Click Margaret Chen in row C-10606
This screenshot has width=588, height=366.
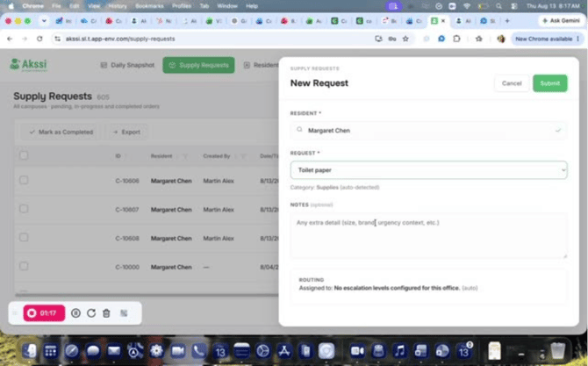pyautogui.click(x=171, y=181)
